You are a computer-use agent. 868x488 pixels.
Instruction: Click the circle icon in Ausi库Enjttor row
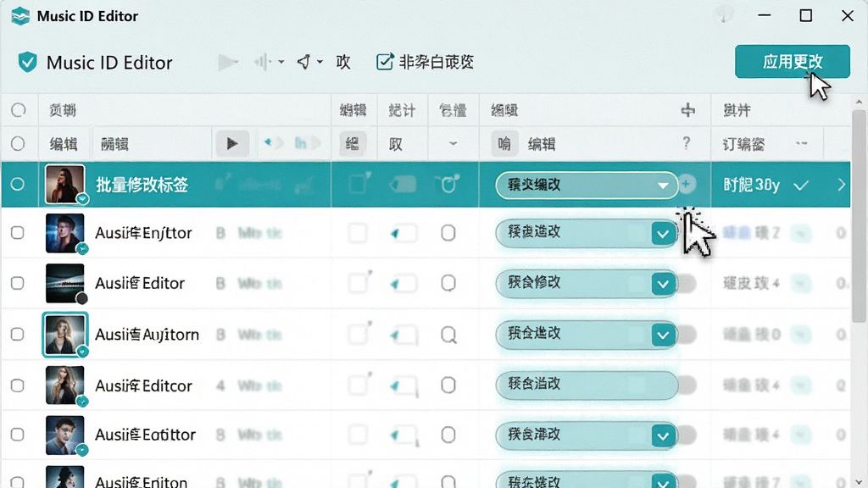[x=448, y=233]
